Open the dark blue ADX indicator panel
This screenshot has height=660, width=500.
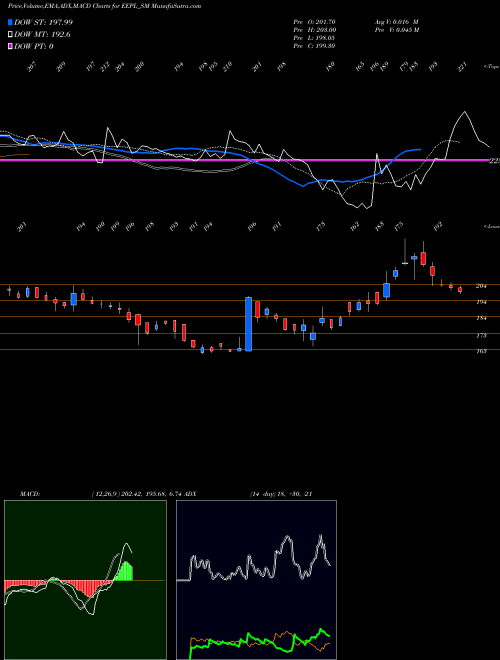tap(256, 580)
